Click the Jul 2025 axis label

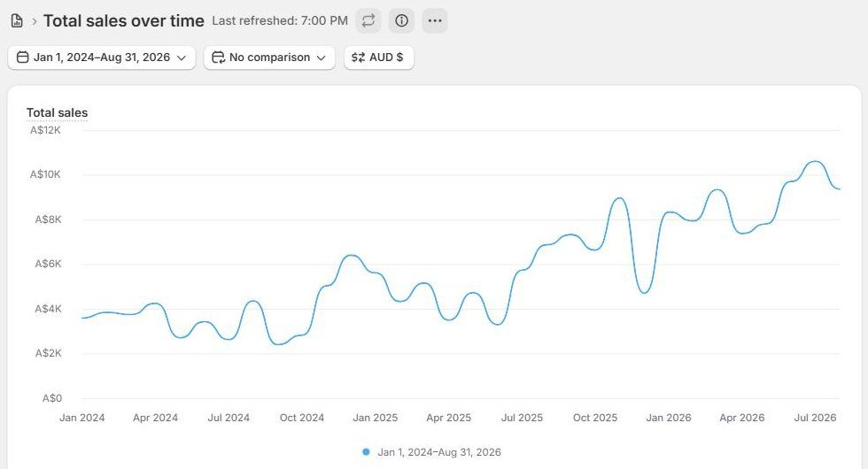(x=522, y=418)
